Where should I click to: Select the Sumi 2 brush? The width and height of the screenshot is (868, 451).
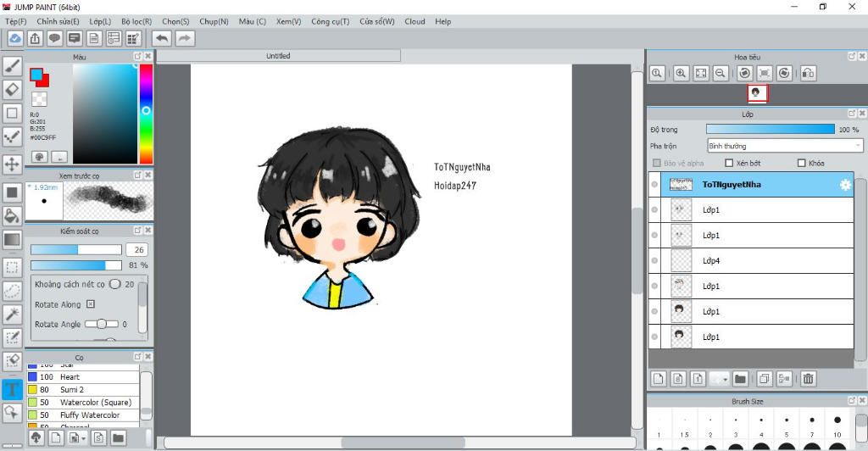[x=83, y=390]
